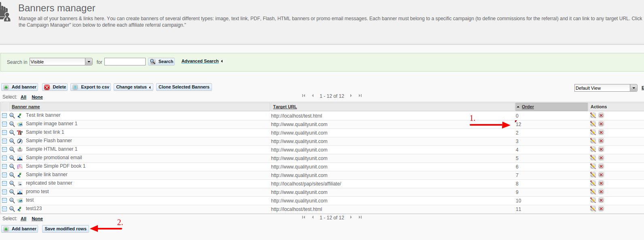This screenshot has height=240, width=644.
Task: Click the edit icon for Test link banner
Action: 593,115
